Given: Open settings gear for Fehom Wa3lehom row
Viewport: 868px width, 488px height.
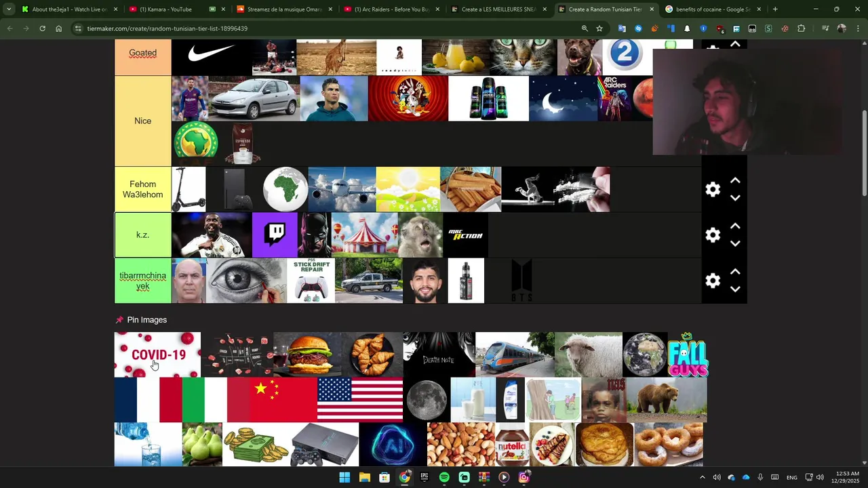Looking at the screenshot, I should tap(712, 190).
